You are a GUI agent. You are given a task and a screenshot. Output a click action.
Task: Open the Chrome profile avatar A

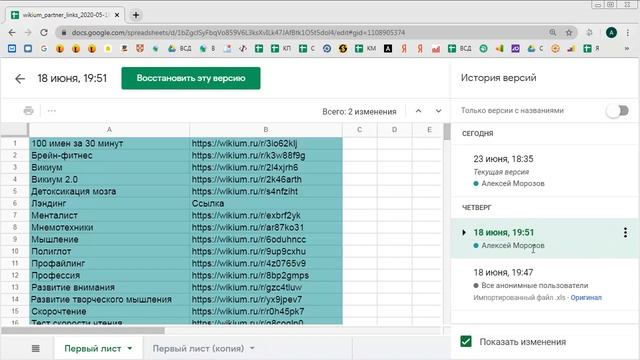pyautogui.click(x=611, y=33)
